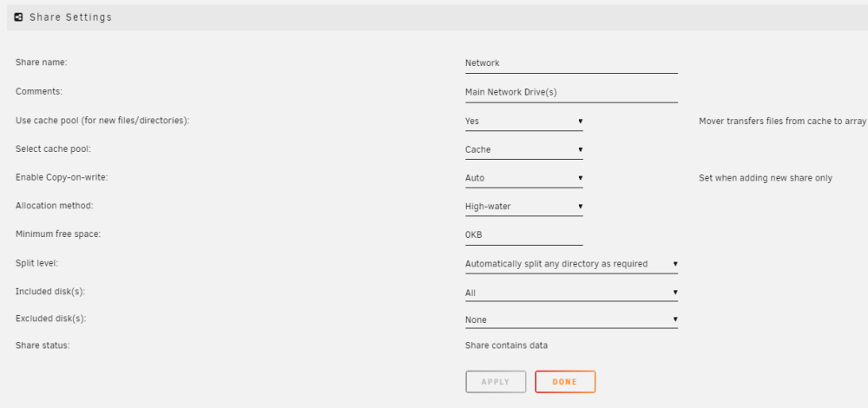Click the Split level dropdown arrow

pyautogui.click(x=675, y=264)
